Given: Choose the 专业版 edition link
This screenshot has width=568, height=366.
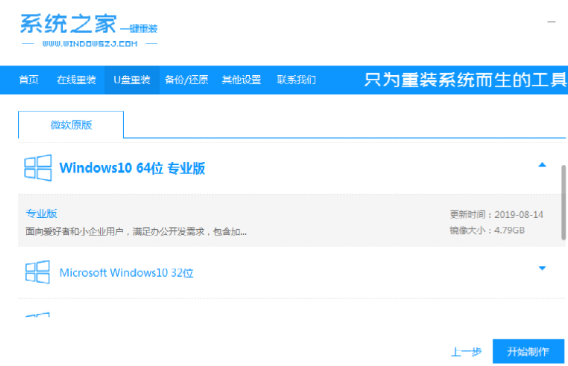Looking at the screenshot, I should [41, 213].
